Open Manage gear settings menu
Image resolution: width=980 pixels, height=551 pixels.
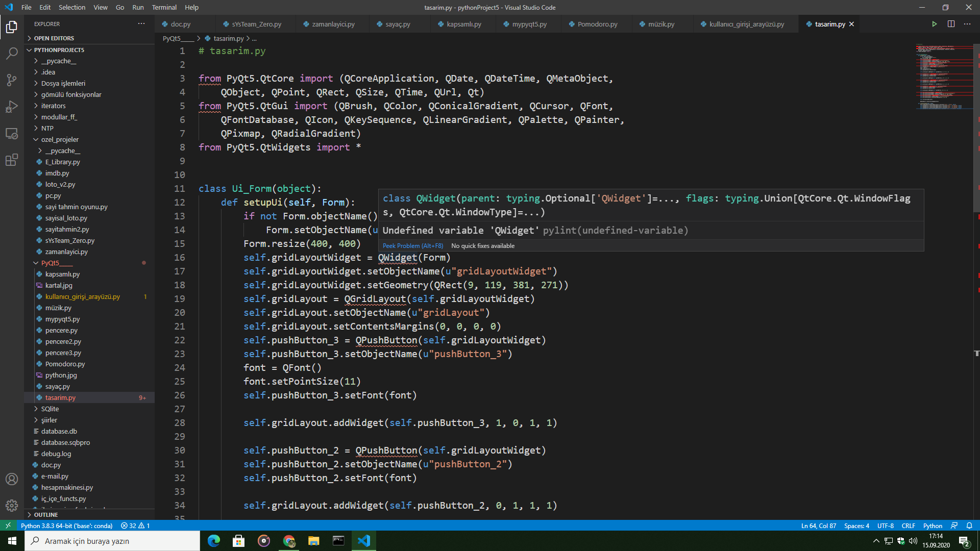[12, 506]
